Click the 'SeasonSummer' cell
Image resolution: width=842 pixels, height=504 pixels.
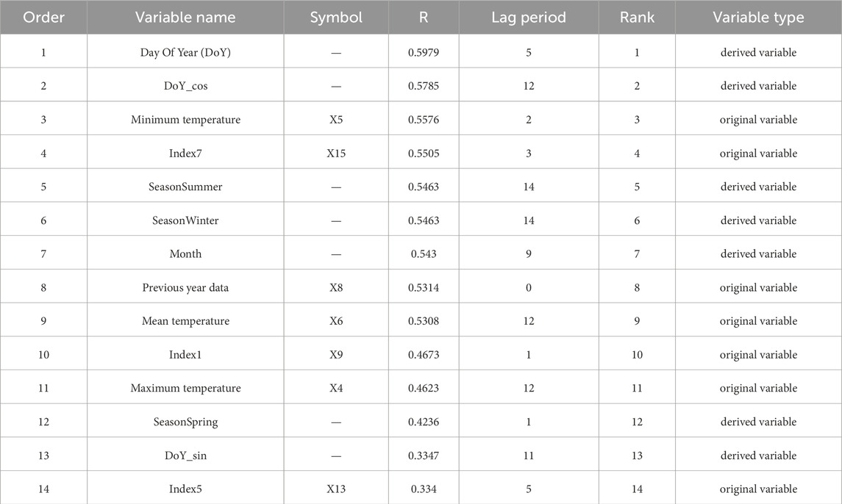[x=185, y=187]
